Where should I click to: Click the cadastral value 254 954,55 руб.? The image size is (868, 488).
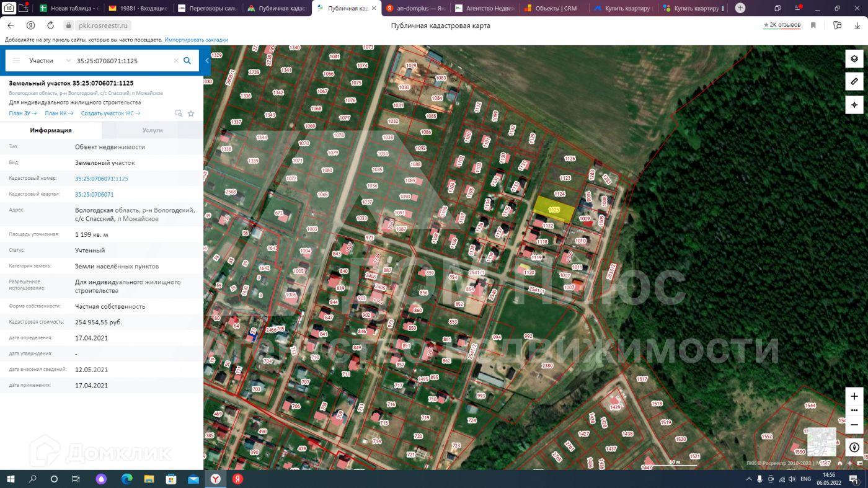pyautogui.click(x=99, y=322)
